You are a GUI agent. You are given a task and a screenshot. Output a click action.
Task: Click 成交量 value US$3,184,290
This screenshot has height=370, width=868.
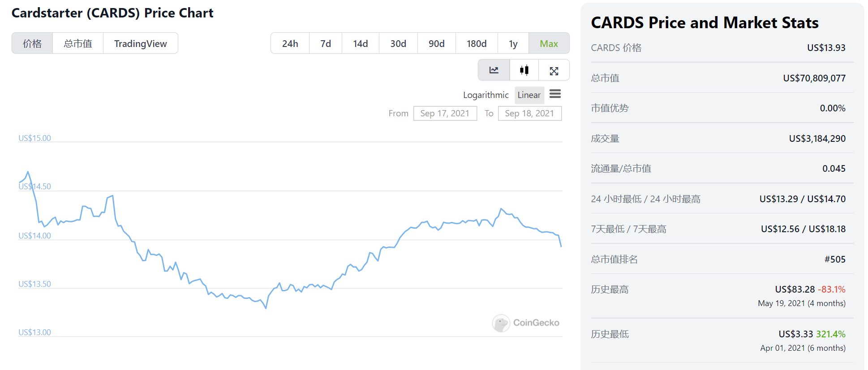tap(817, 138)
